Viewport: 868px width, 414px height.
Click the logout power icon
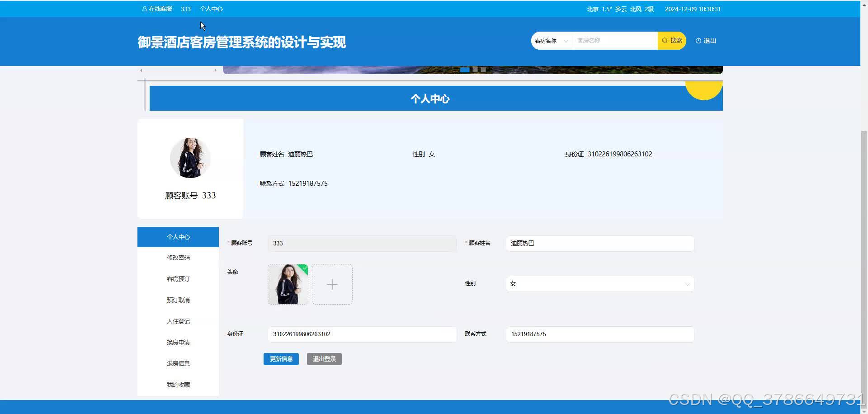(698, 41)
